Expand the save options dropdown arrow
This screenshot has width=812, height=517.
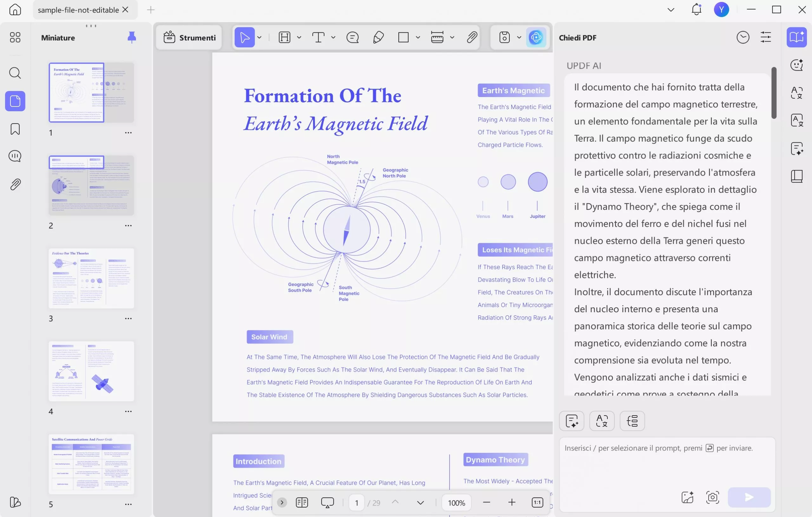[519, 37]
